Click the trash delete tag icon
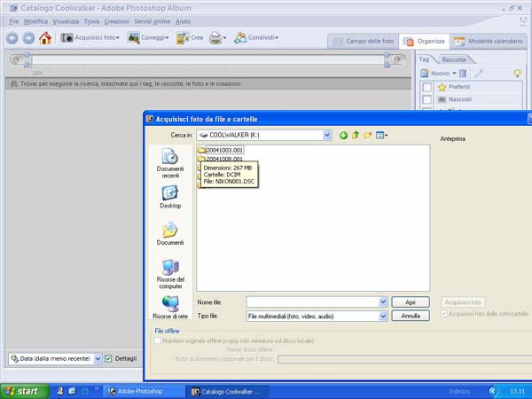Viewport: 532px width, 399px height. click(x=463, y=73)
